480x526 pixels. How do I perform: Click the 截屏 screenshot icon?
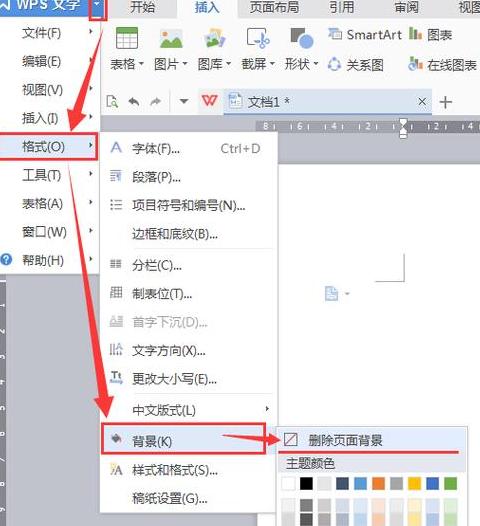258,38
